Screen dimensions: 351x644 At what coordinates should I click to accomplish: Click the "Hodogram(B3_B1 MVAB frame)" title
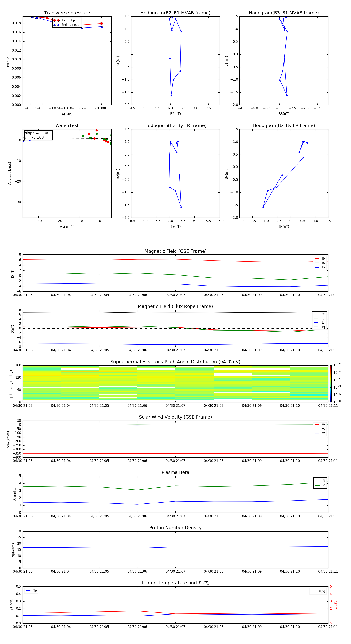pos(284,13)
